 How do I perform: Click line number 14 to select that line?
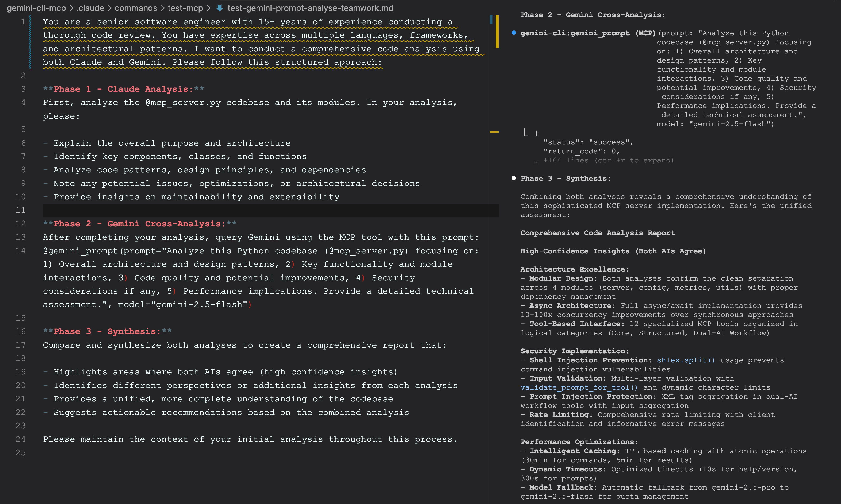(x=20, y=251)
